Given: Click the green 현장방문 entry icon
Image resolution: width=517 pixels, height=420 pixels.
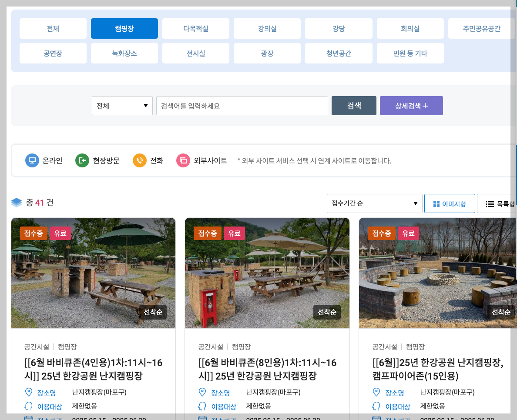Looking at the screenshot, I should click(x=82, y=160).
